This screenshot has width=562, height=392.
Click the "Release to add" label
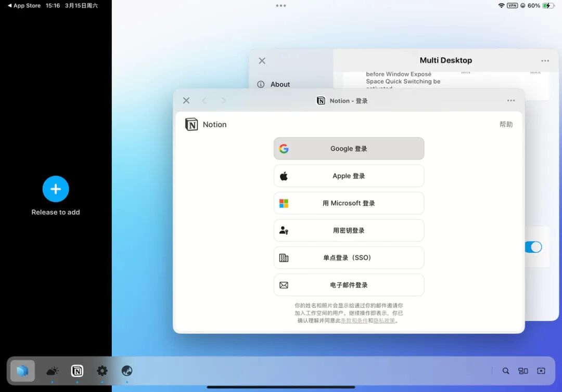click(x=56, y=212)
